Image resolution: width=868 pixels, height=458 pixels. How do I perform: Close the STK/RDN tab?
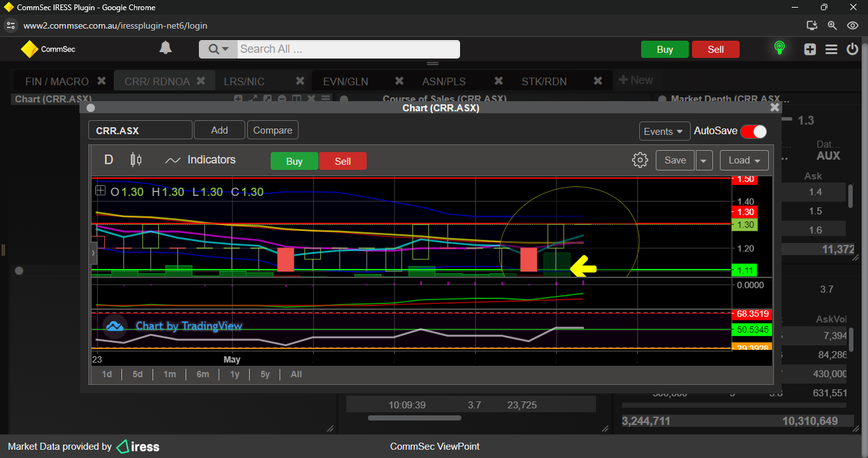pos(598,81)
